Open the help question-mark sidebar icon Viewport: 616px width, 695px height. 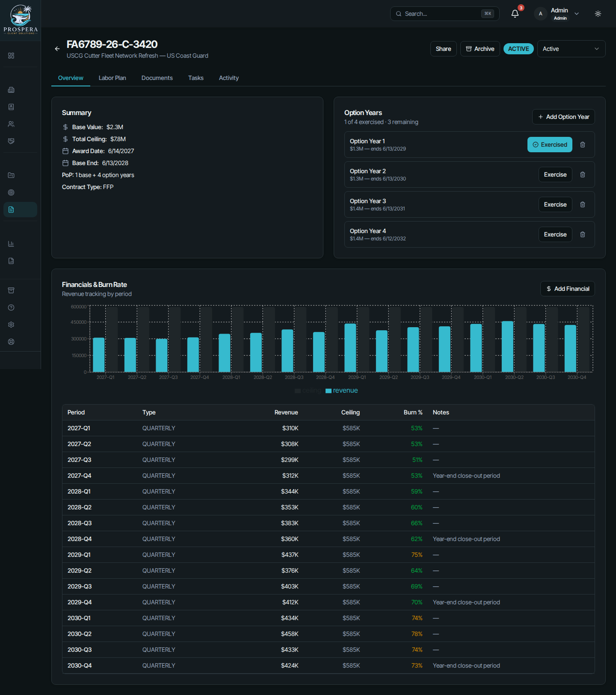11,308
